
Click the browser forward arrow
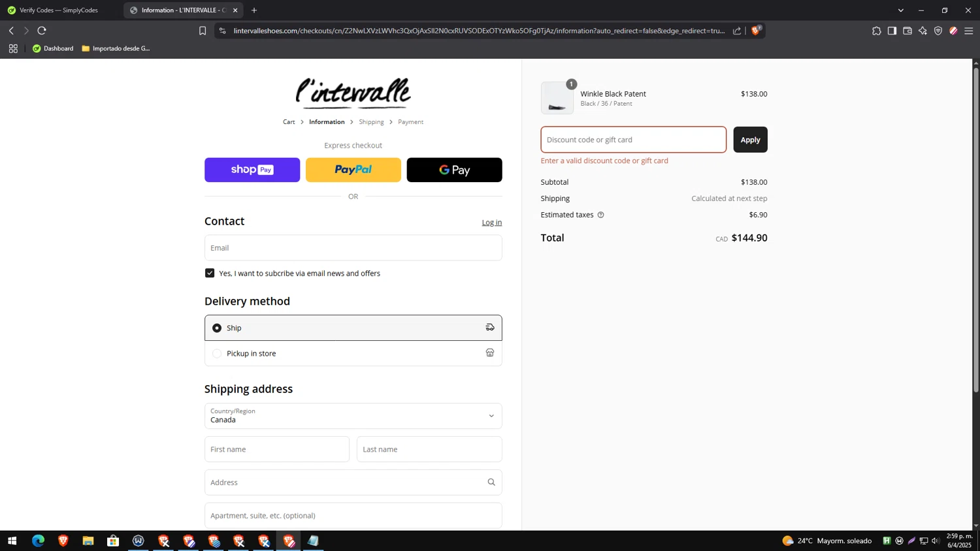click(x=26, y=31)
